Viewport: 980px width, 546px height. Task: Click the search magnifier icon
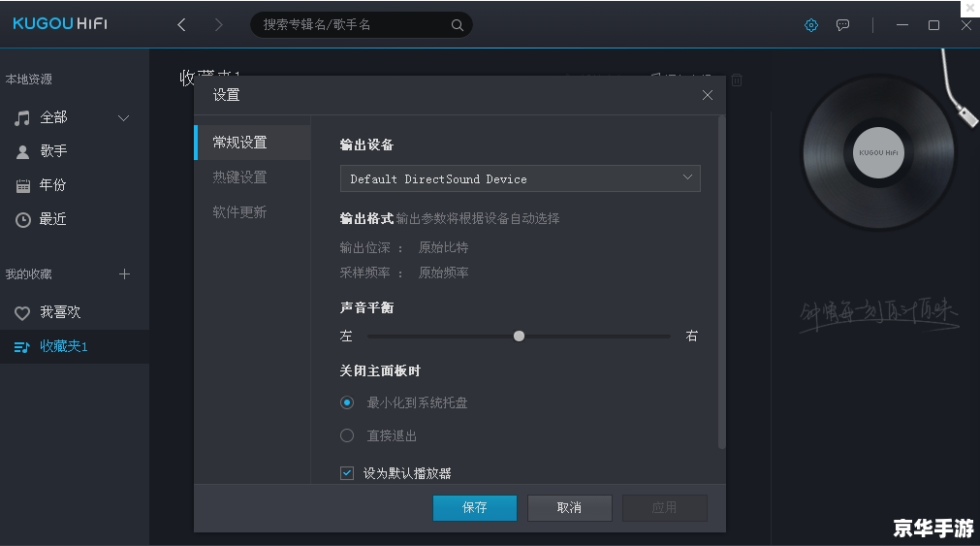(457, 25)
